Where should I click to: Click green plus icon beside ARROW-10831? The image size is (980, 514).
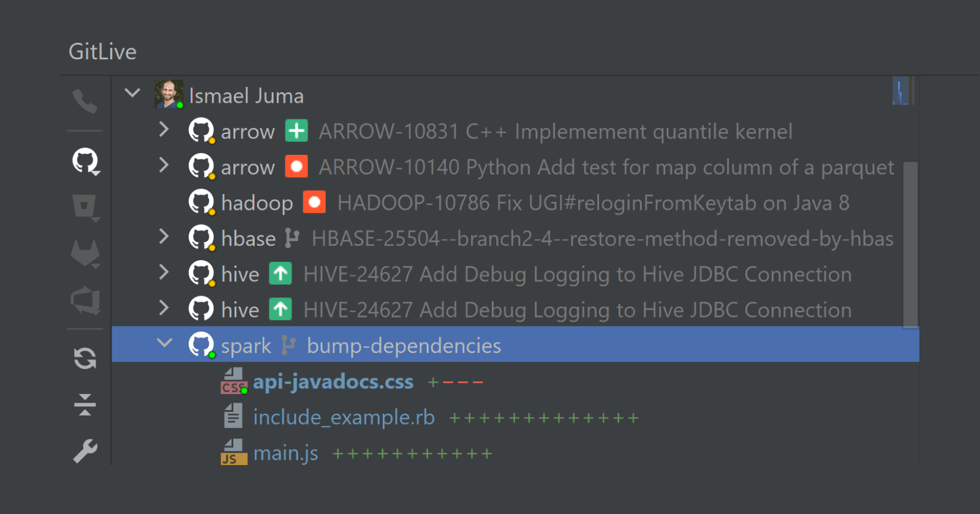click(x=296, y=131)
